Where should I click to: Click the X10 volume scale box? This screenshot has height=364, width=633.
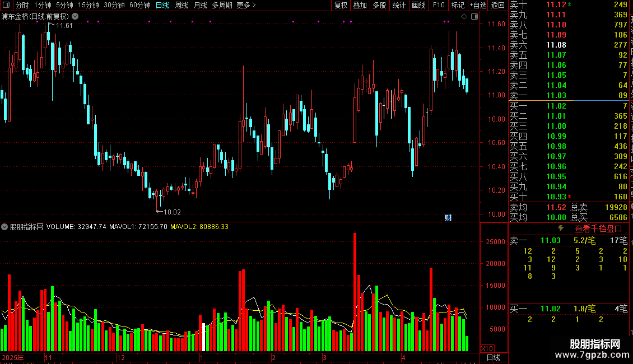pos(487,348)
